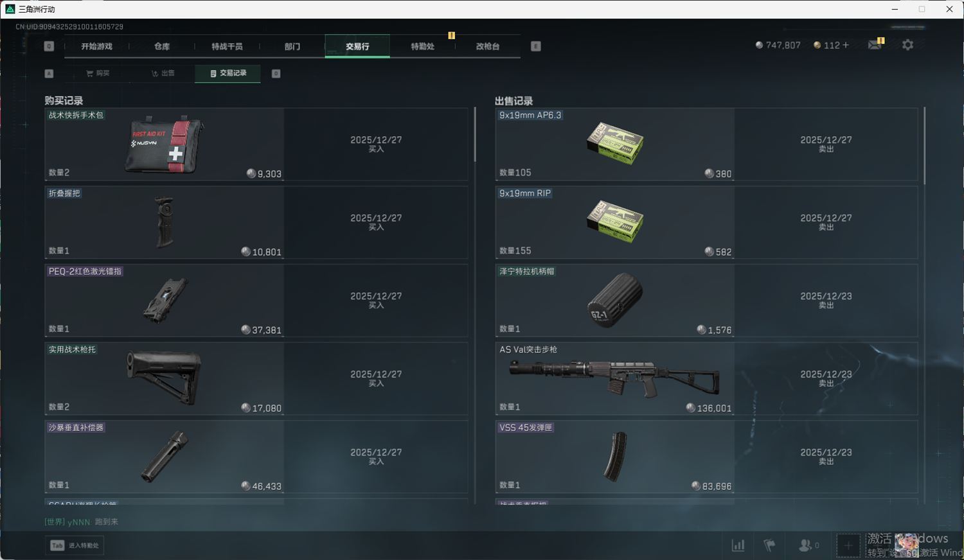The height and width of the screenshot is (560, 964).
Task: Click the statistics bar chart icon
Action: [738, 545]
